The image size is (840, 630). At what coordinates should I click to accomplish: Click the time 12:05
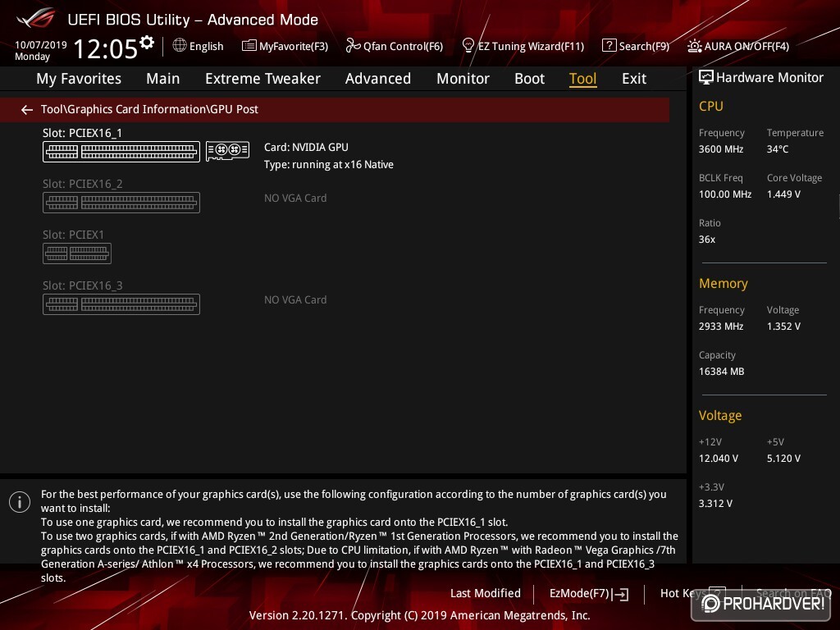106,48
